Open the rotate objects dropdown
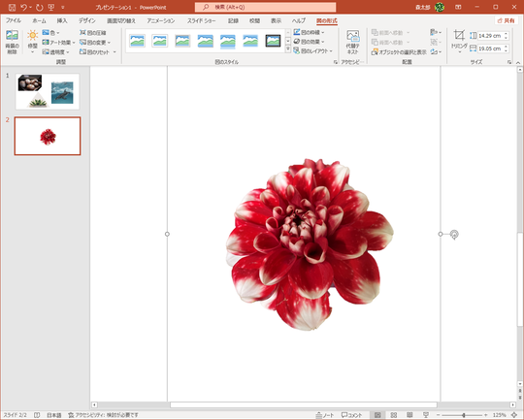The height and width of the screenshot is (420, 524). pos(436,51)
